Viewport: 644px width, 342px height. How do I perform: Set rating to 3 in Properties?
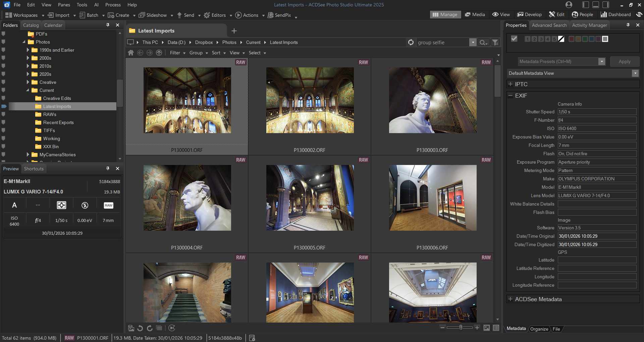(x=541, y=39)
